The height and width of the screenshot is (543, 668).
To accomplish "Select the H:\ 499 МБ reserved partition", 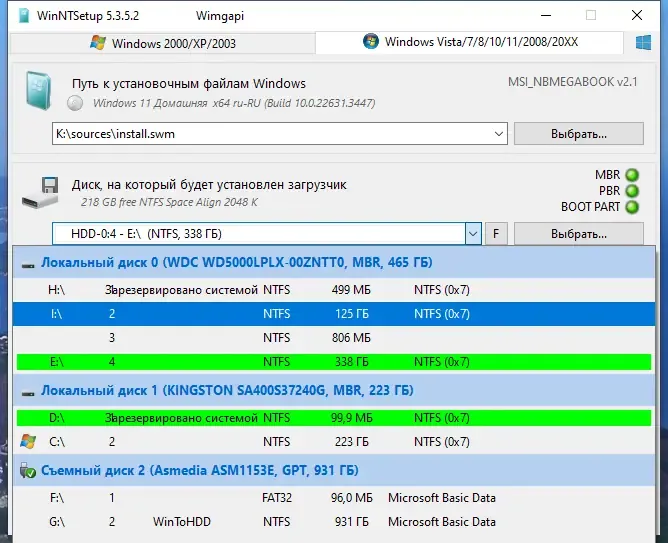I will pos(334,290).
